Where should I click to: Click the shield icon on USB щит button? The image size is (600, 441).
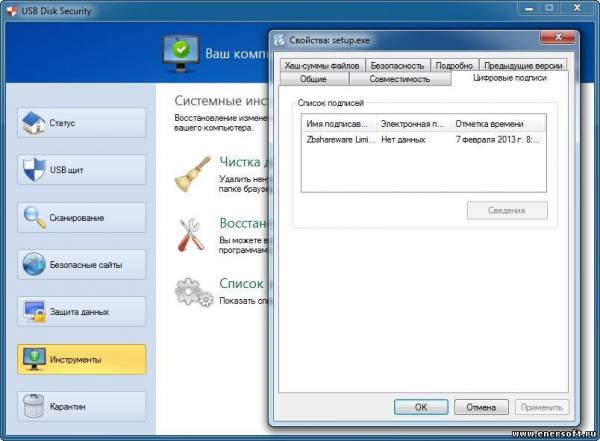(34, 169)
